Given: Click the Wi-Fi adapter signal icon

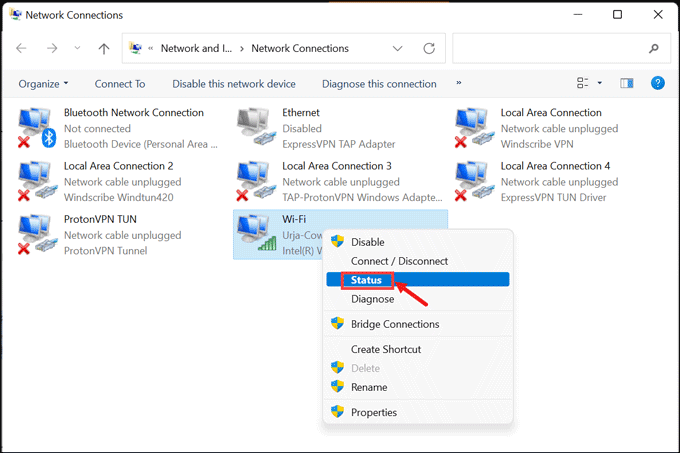Looking at the screenshot, I should pyautogui.click(x=255, y=234).
